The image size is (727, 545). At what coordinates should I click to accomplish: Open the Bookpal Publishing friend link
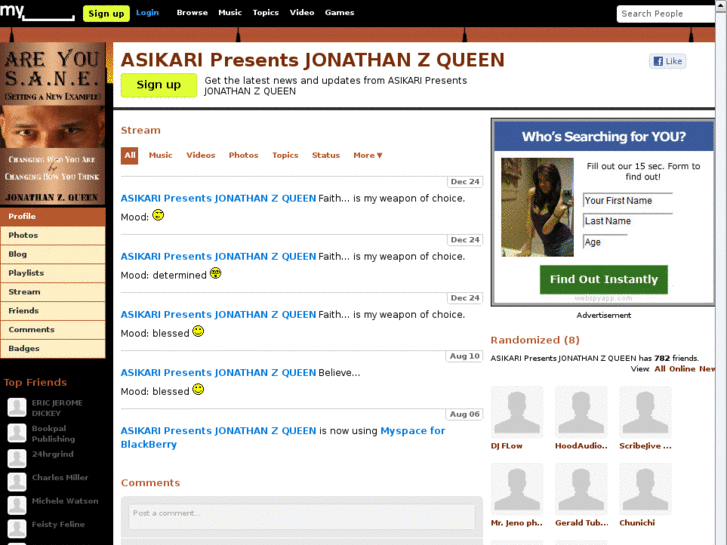click(53, 434)
